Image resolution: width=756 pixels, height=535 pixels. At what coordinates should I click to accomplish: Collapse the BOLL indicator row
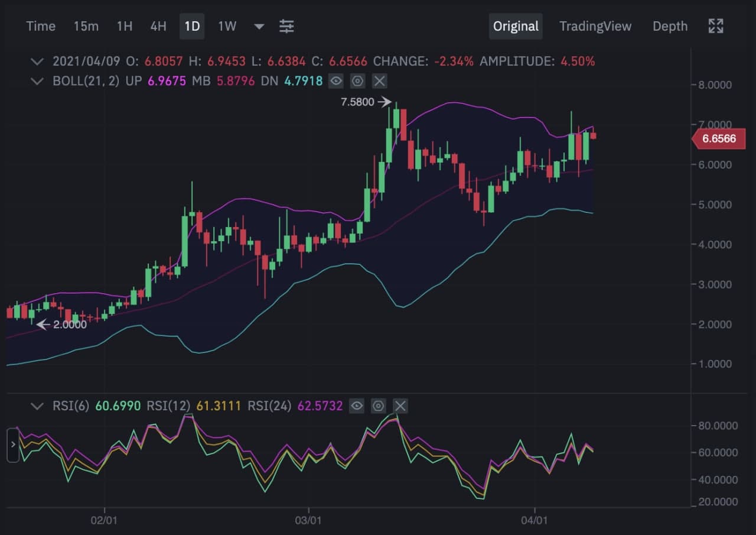click(x=37, y=81)
